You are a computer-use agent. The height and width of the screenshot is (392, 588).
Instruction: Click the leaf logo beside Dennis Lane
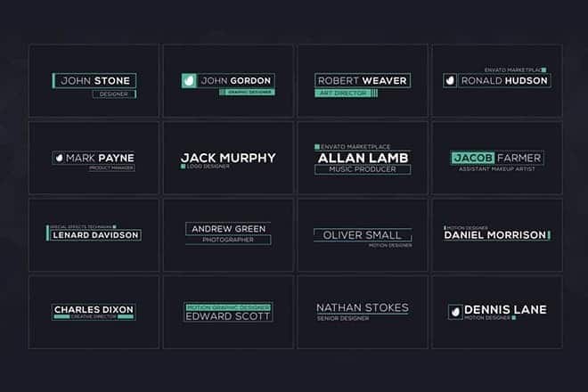[x=455, y=311]
